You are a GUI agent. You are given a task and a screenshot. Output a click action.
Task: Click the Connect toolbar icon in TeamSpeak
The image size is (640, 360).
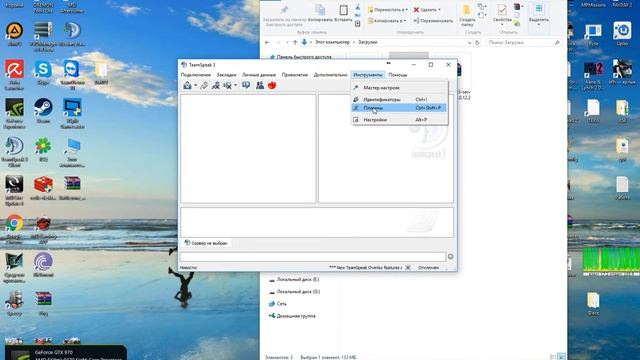point(187,85)
